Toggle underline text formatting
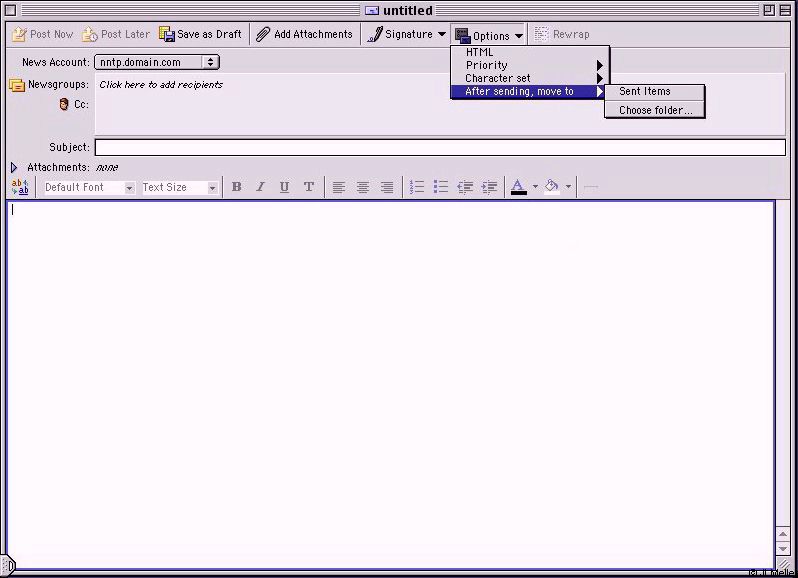The width and height of the screenshot is (798, 578). point(284,187)
